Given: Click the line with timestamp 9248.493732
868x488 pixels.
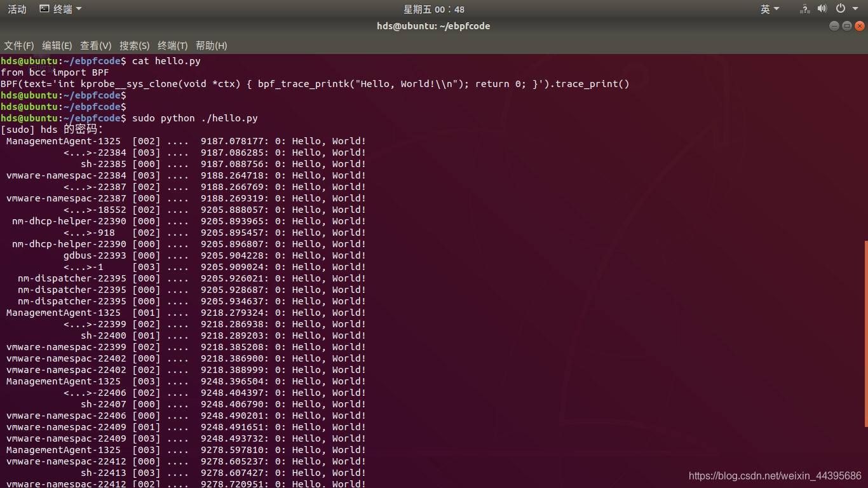Looking at the screenshot, I should click(186, 438).
